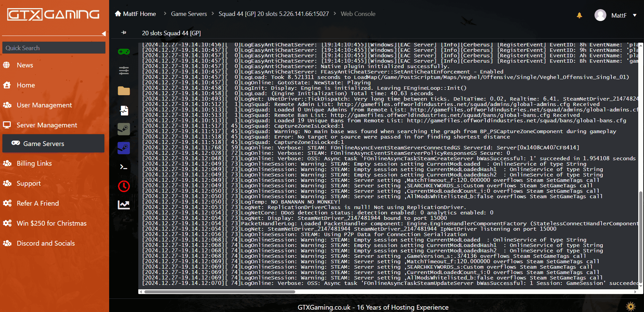
Task: Open the log file viewer icon
Action: 124,110
